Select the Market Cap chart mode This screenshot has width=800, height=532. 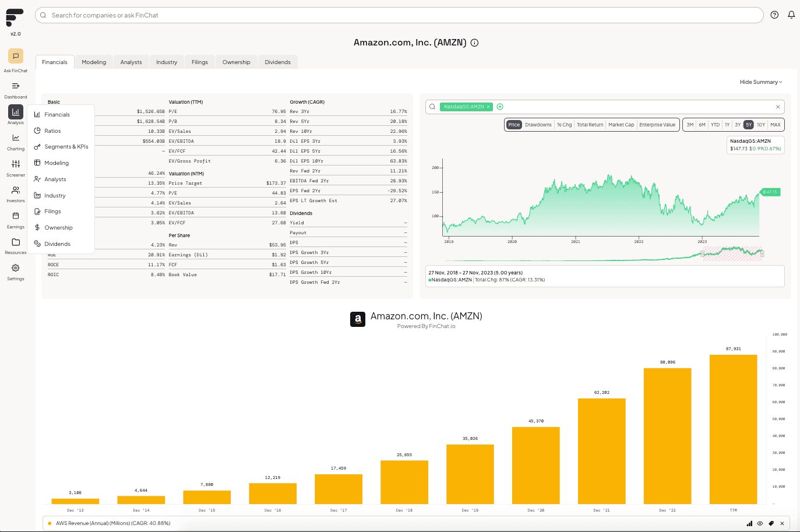621,125
